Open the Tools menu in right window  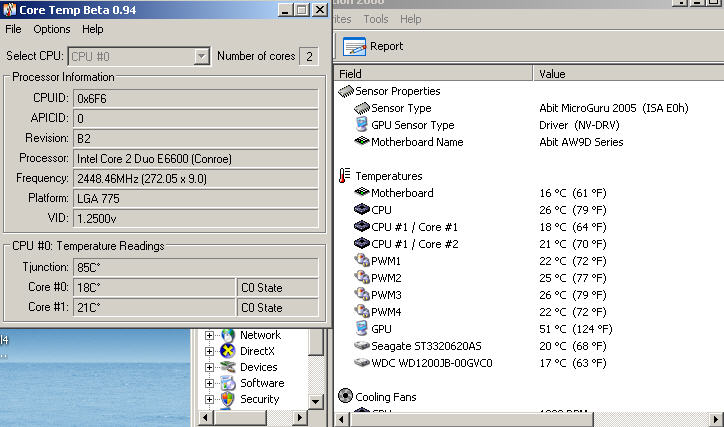(375, 19)
